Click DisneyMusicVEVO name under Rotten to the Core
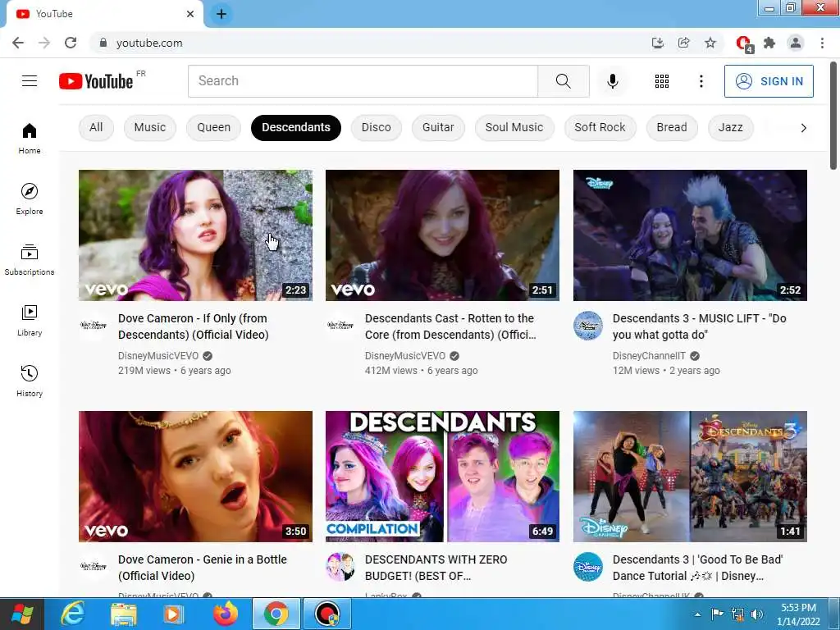 (x=405, y=356)
